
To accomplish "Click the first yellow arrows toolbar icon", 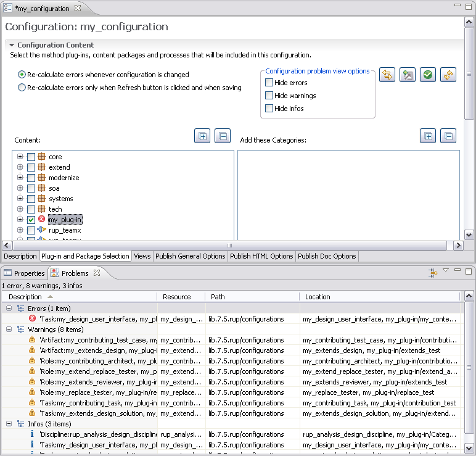I will pos(387,75).
